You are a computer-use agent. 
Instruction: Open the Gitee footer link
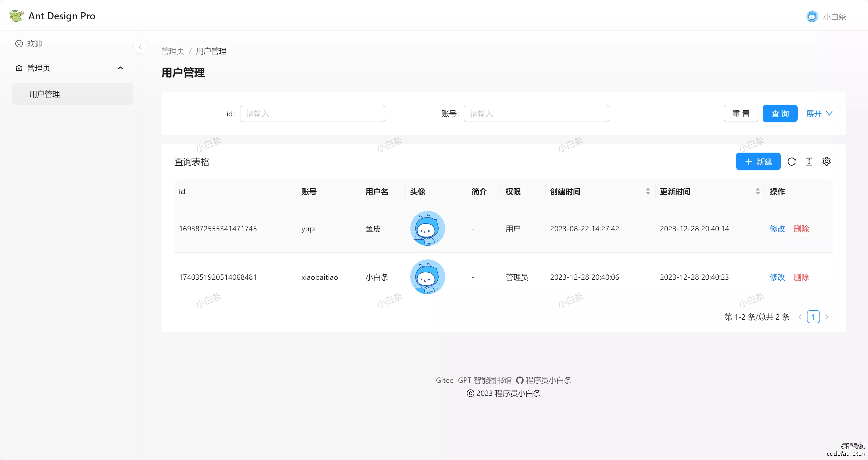pos(444,380)
